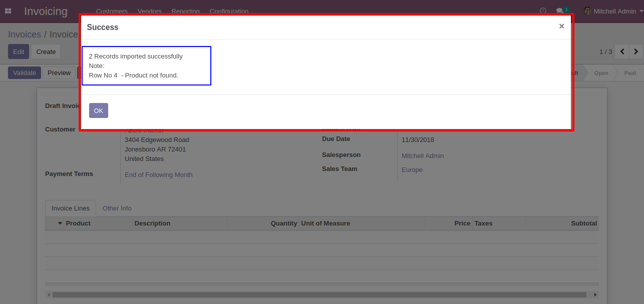
Task: Open the Mitchell Admin salesperson link
Action: coord(423,155)
